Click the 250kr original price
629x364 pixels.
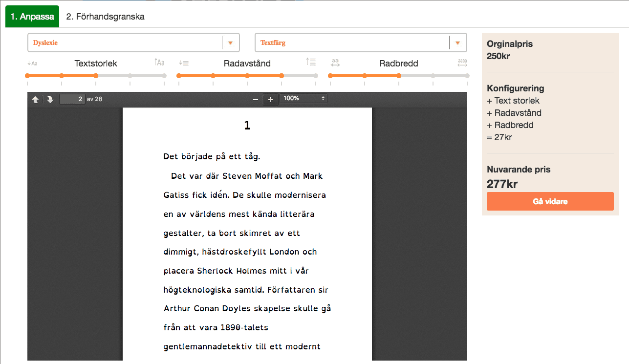[499, 56]
